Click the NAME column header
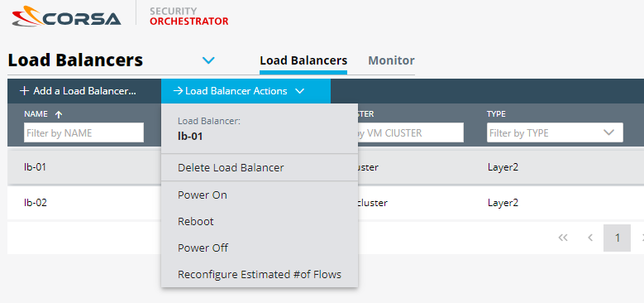The width and height of the screenshot is (644, 303). pos(36,114)
